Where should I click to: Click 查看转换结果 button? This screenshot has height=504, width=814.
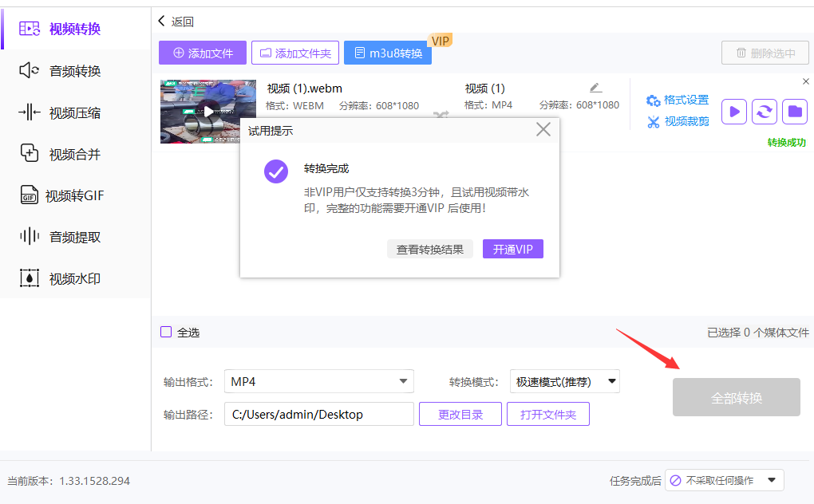pos(430,250)
